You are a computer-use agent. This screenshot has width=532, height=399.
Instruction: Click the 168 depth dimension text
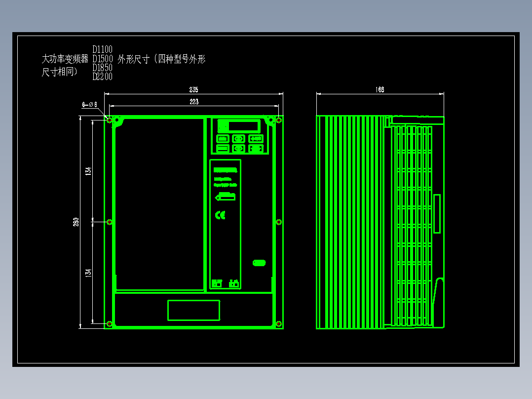pos(380,90)
